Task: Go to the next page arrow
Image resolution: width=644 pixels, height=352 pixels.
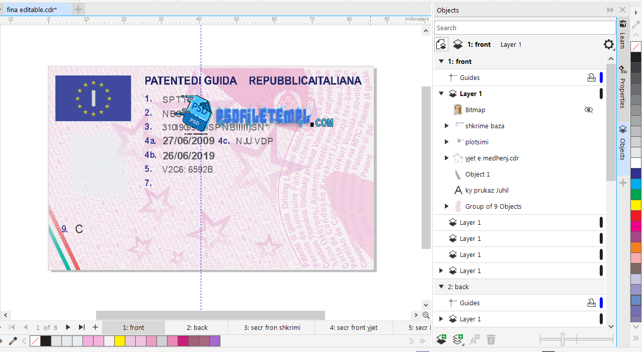Action: point(68,327)
